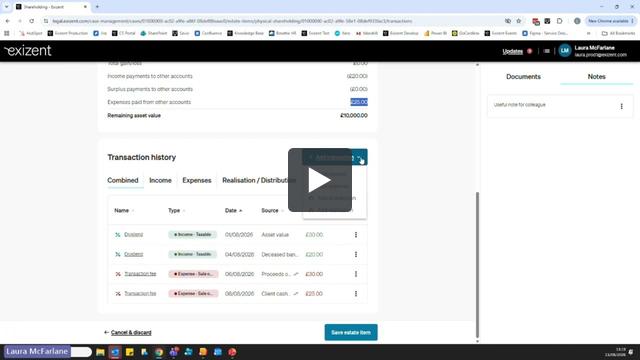The height and width of the screenshot is (360, 640).
Task: Switch to the Income tab
Action: pos(160,180)
